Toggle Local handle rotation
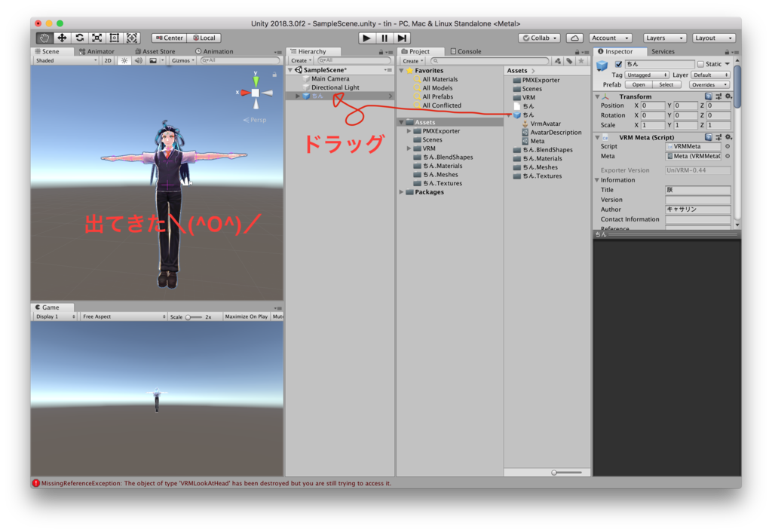772x532 pixels. click(204, 38)
